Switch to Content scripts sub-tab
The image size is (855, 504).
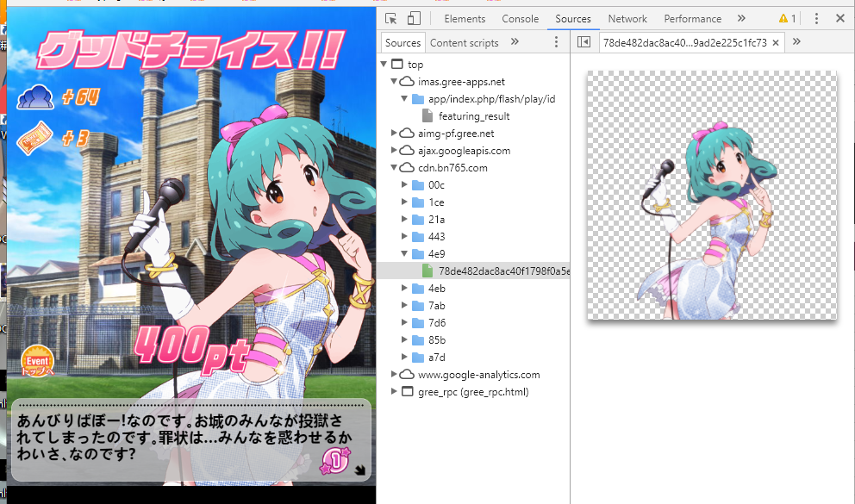pyautogui.click(x=464, y=42)
